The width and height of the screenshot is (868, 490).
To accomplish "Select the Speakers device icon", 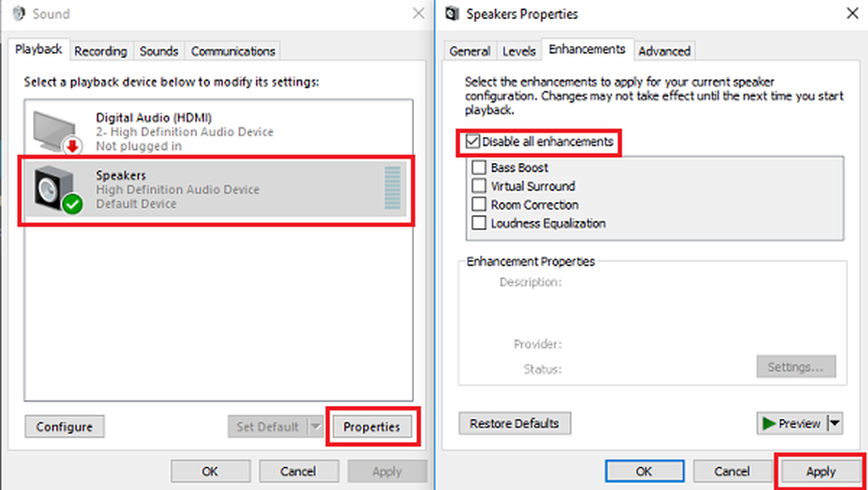I will point(57,190).
